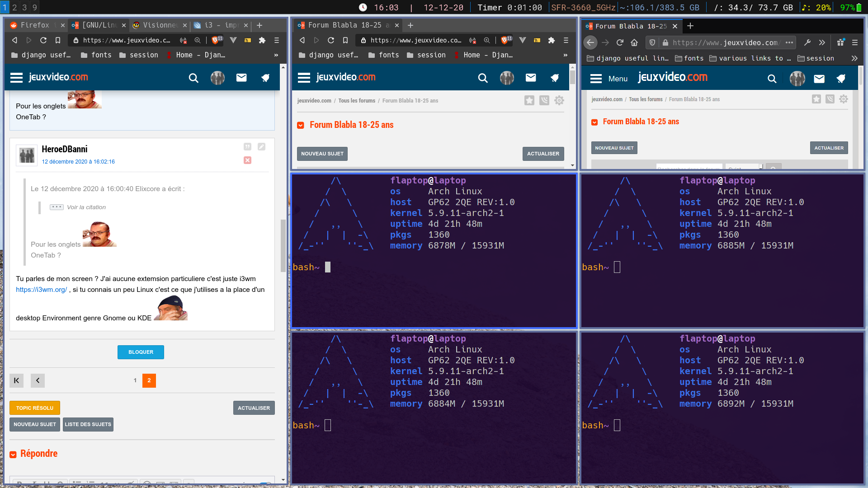Expand the Voir la citation ellipsis

57,207
